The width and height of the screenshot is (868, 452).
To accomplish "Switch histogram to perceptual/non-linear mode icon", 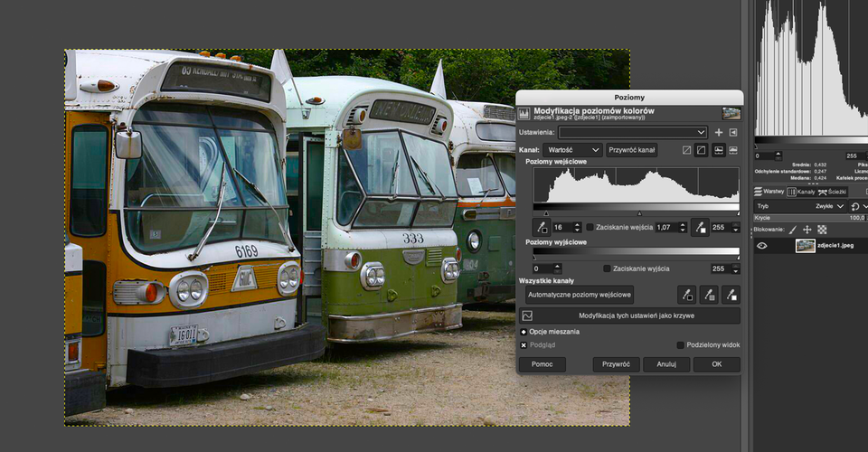I will (x=702, y=150).
